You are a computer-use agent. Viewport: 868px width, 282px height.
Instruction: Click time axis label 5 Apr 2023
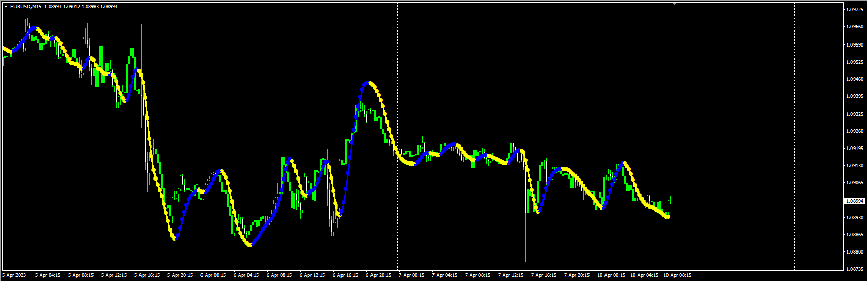[14, 275]
